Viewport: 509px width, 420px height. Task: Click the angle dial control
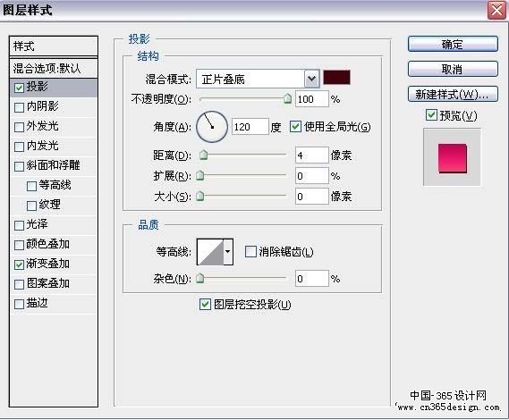212,127
